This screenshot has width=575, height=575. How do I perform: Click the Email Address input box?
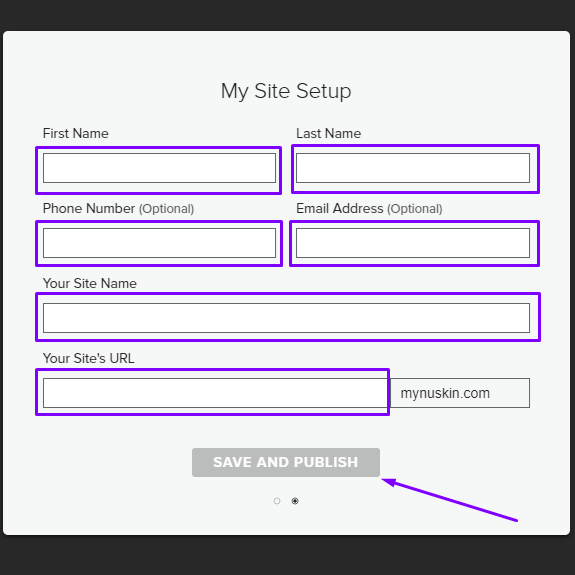pos(413,243)
